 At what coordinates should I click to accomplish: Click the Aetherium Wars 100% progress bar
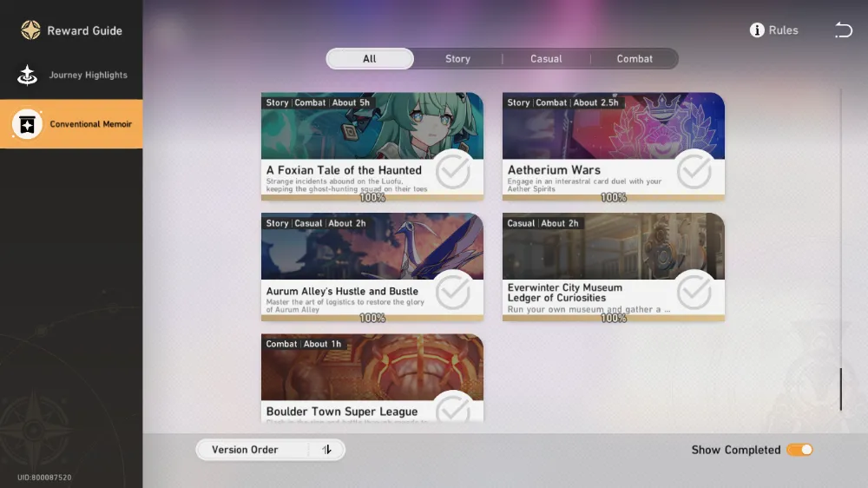coord(614,197)
